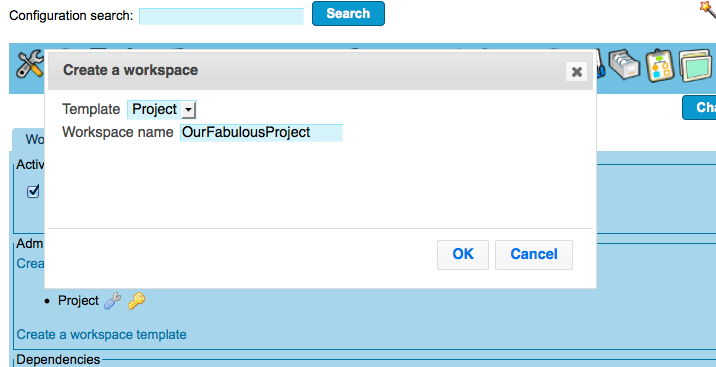The height and width of the screenshot is (367, 716).
Task: Click the Workspace name text field
Action: tap(261, 133)
